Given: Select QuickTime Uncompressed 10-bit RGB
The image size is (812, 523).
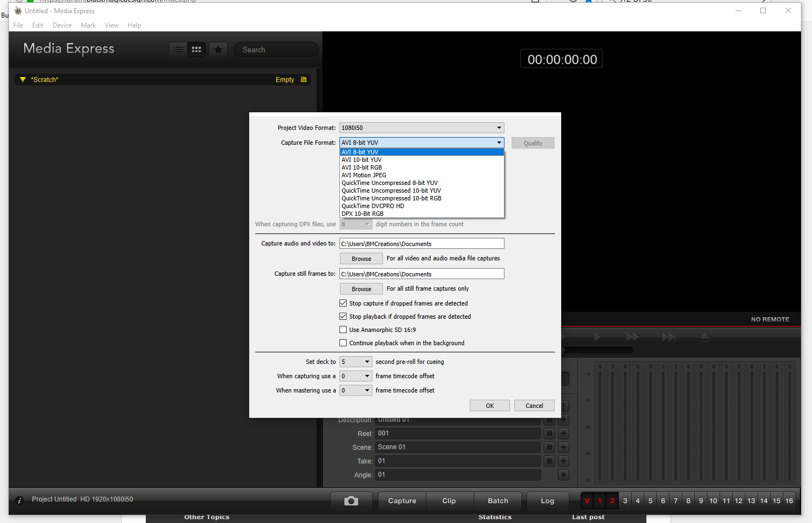Looking at the screenshot, I should [421, 198].
